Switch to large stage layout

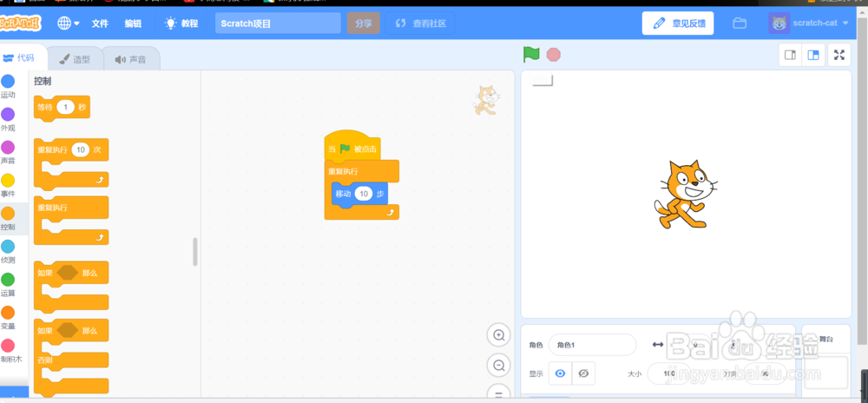pos(813,55)
